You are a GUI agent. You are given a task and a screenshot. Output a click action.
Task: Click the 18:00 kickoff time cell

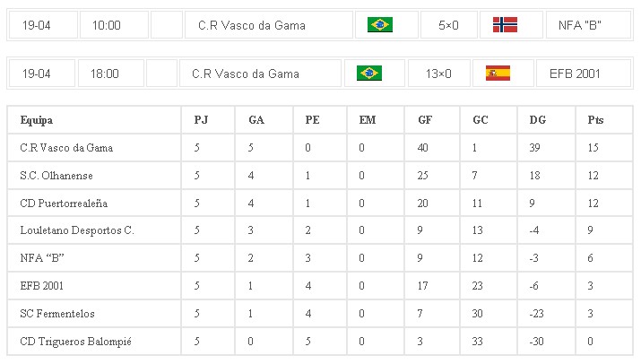pyautogui.click(x=105, y=74)
